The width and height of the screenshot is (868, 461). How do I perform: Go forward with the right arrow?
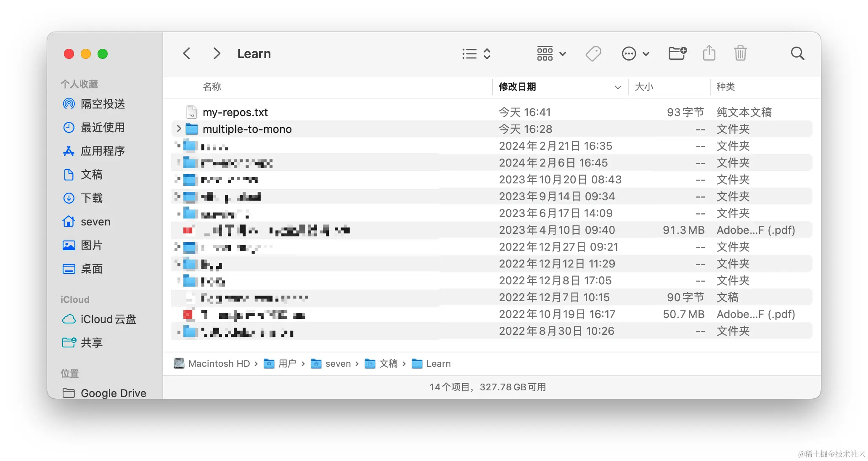coord(216,53)
